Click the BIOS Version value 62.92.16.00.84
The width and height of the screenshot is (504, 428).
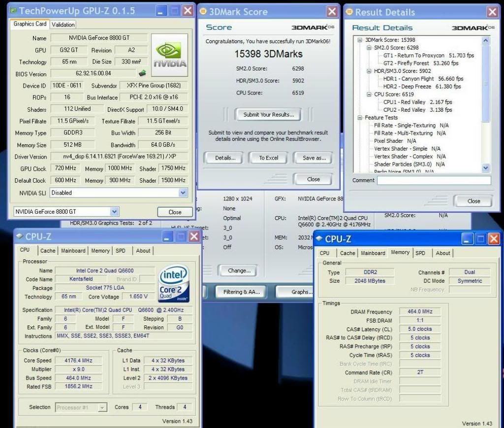point(93,73)
